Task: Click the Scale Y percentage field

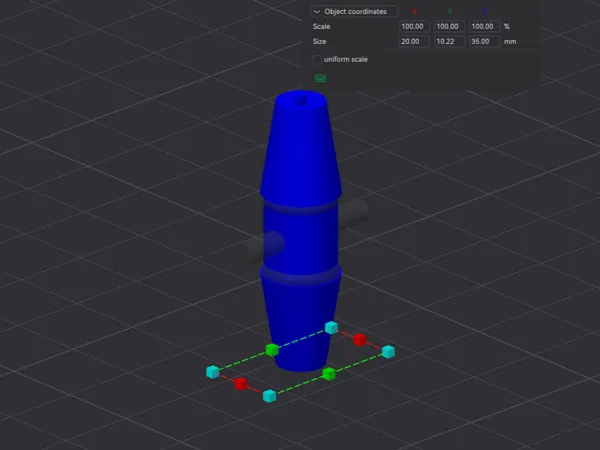Action: pyautogui.click(x=449, y=26)
